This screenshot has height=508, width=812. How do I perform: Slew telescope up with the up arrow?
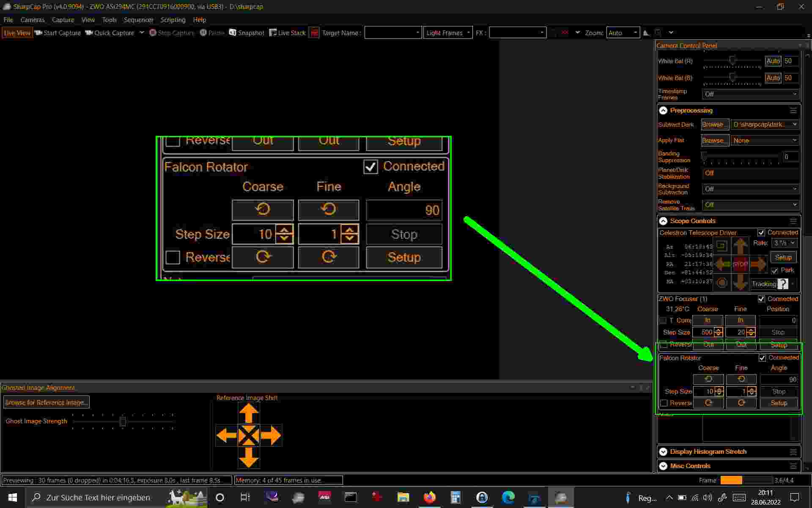pyautogui.click(x=740, y=246)
